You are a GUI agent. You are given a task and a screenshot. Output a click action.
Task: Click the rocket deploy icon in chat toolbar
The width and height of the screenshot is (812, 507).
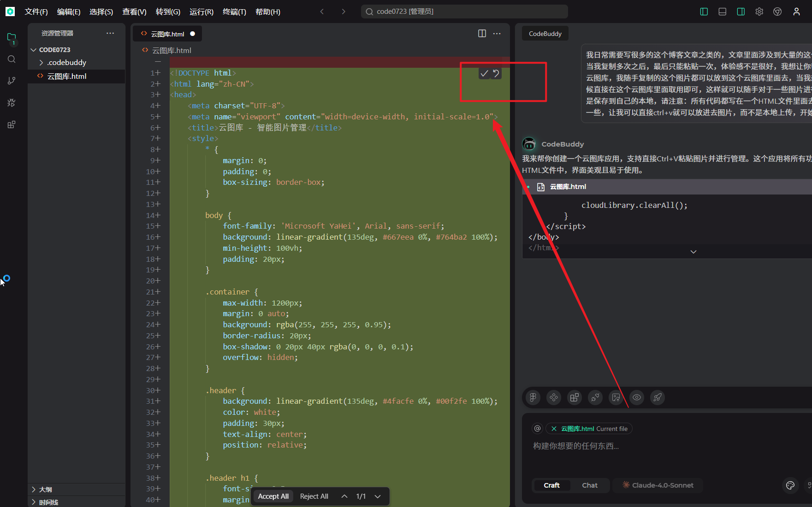pos(658,397)
